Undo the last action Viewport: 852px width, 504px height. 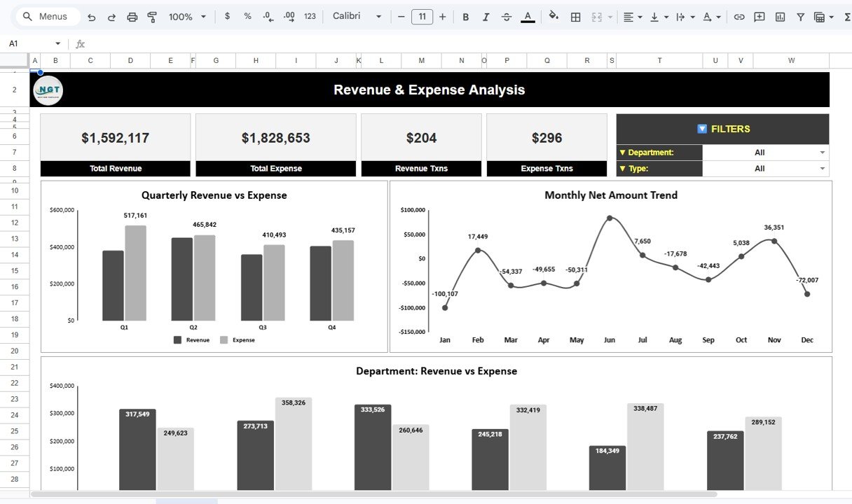click(91, 16)
